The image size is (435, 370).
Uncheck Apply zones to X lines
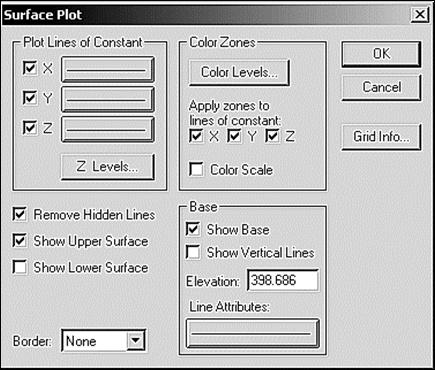pos(196,136)
